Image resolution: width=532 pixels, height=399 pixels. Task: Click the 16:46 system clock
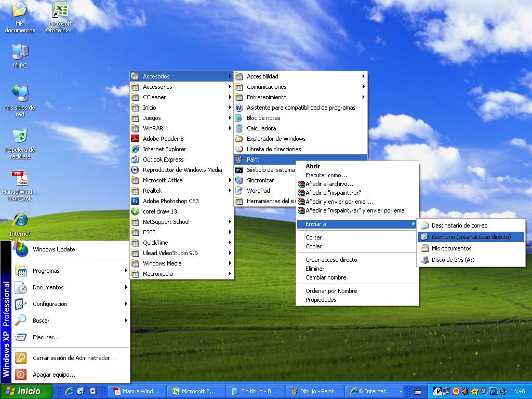point(517,392)
